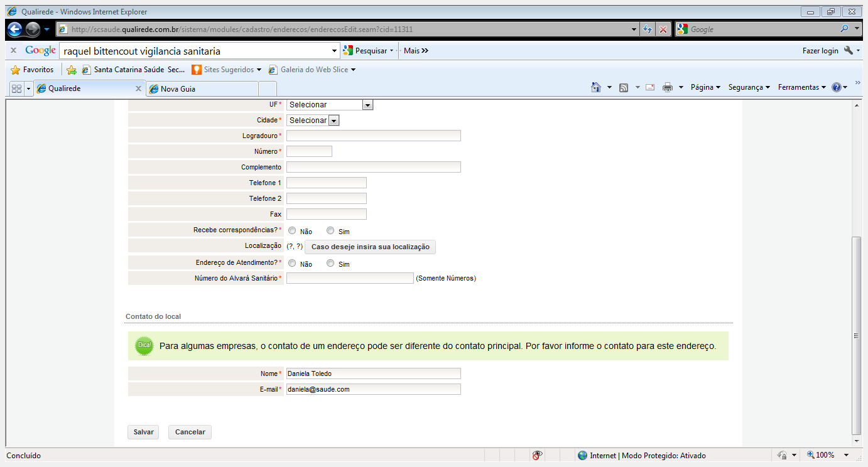
Task: Click the green Dica! tip badge
Action: (x=144, y=345)
